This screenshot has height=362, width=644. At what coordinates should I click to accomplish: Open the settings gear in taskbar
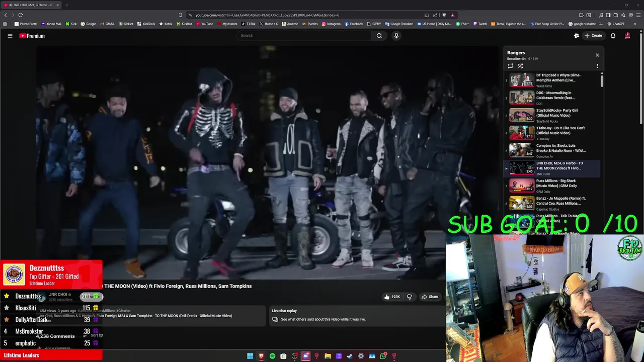click(361, 356)
